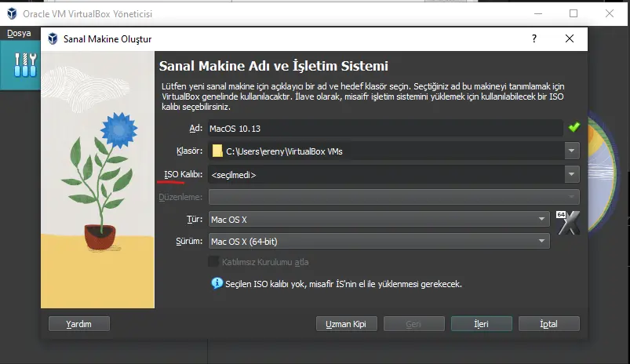Click the "Ad:" label
The width and height of the screenshot is (630, 364).
pos(195,128)
